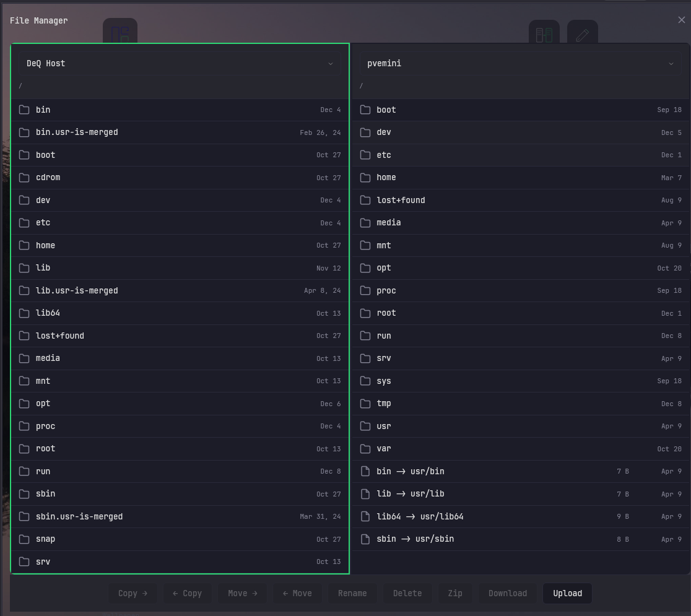Click the folder icon next to "lost+found" on pvemini
The height and width of the screenshot is (616, 691).
365,200
